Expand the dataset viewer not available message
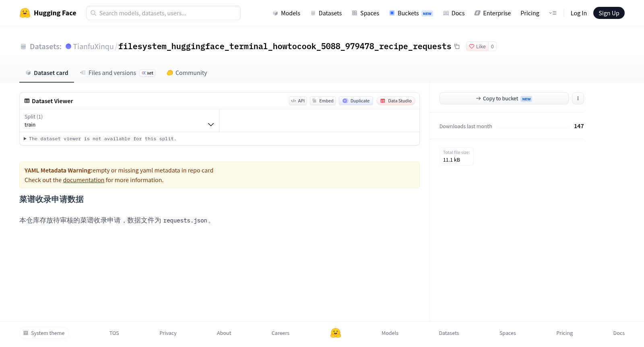The width and height of the screenshot is (644, 347). (x=100, y=139)
